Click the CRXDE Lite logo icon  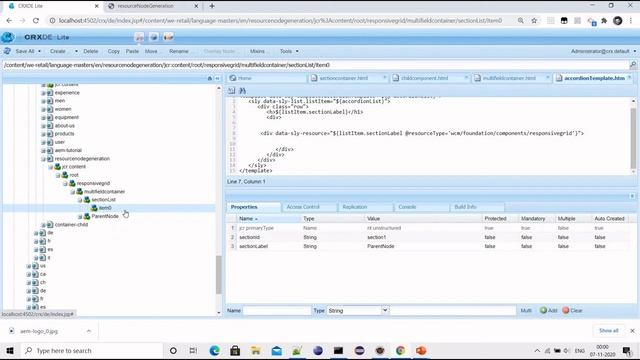coord(7,37)
